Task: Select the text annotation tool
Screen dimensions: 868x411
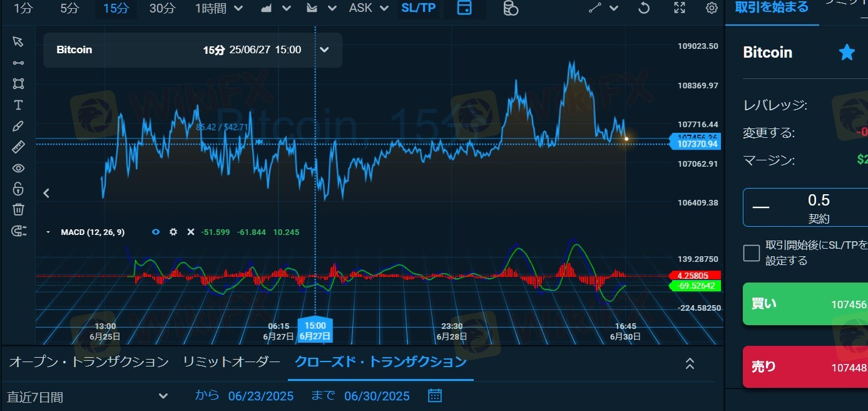Action: click(18, 105)
